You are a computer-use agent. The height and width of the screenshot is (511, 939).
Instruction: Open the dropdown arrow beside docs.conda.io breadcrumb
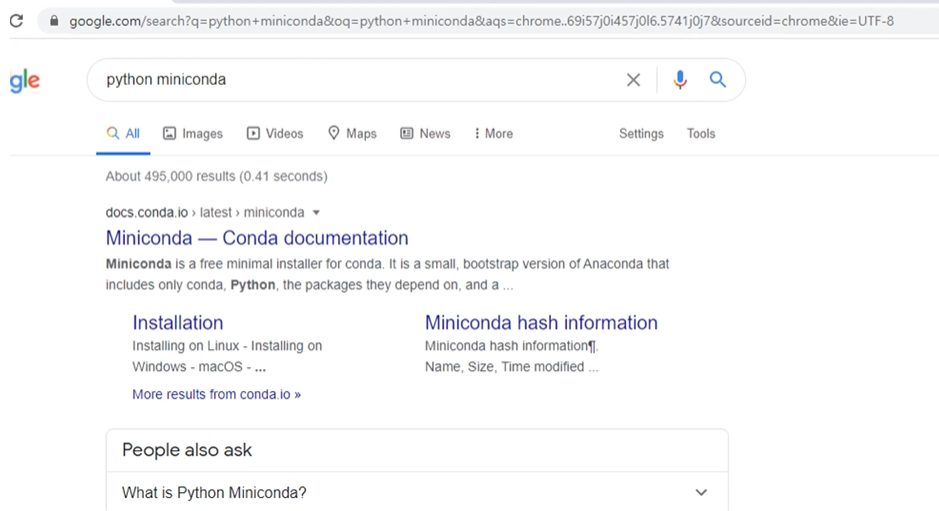[x=316, y=213]
